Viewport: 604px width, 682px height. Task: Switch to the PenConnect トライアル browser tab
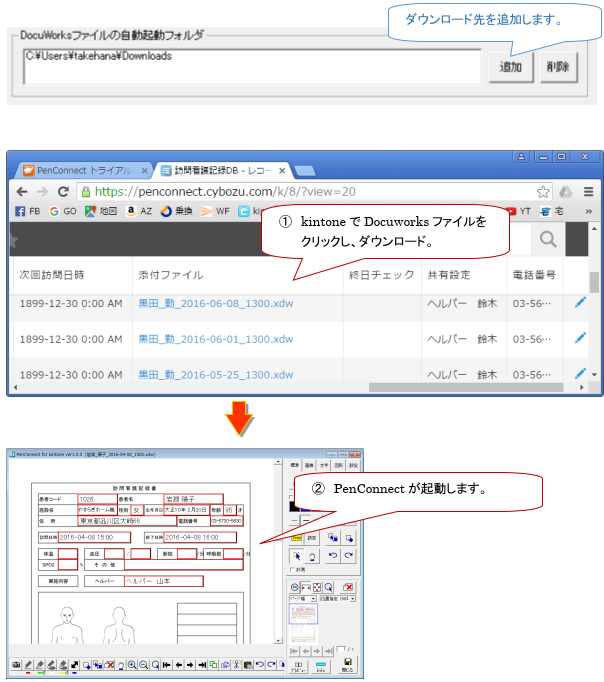coord(84,170)
